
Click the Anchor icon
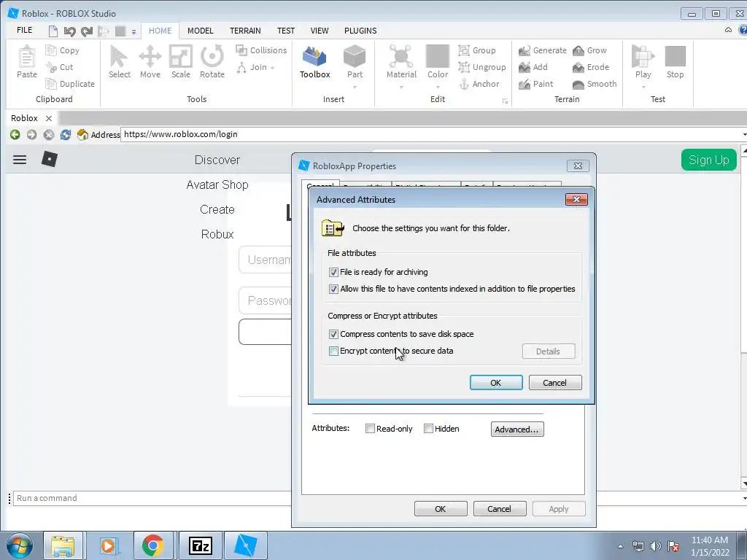point(464,85)
